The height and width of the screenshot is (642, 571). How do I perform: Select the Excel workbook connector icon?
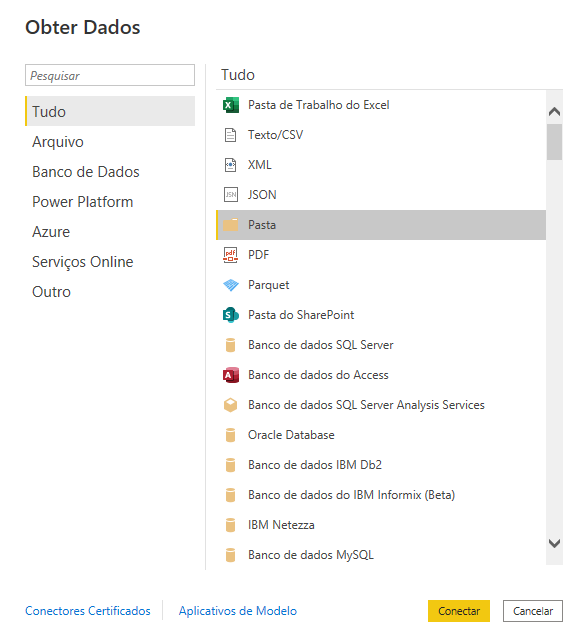point(230,105)
